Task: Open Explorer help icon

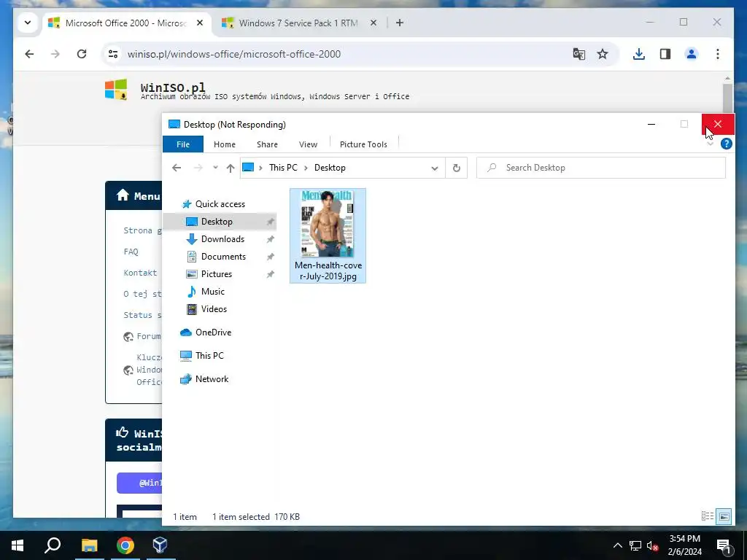Action: pos(726,144)
